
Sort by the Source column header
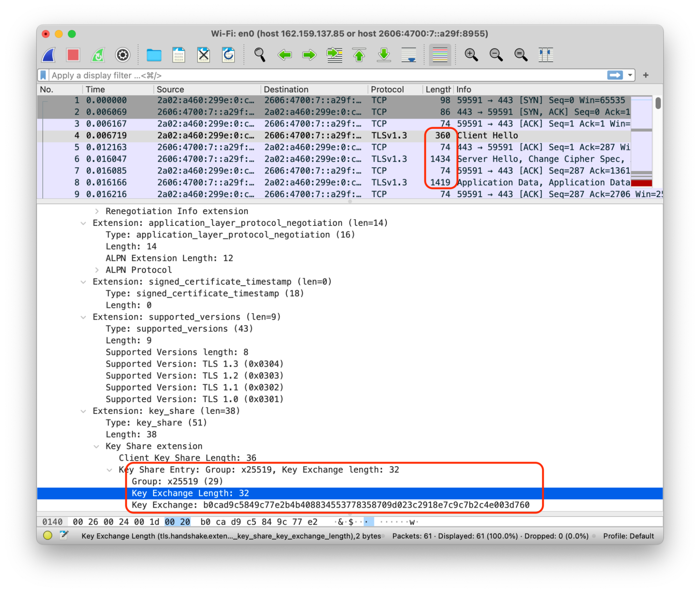click(170, 90)
